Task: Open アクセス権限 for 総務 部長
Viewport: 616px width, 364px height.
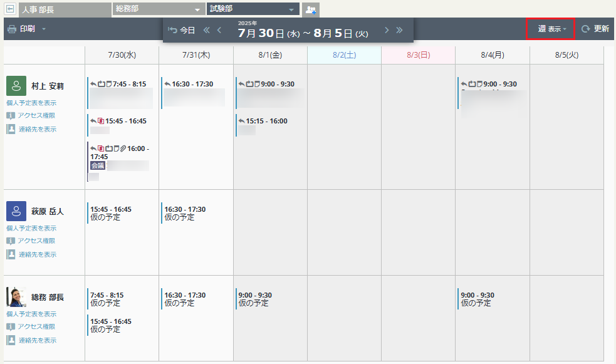Action: (36, 326)
